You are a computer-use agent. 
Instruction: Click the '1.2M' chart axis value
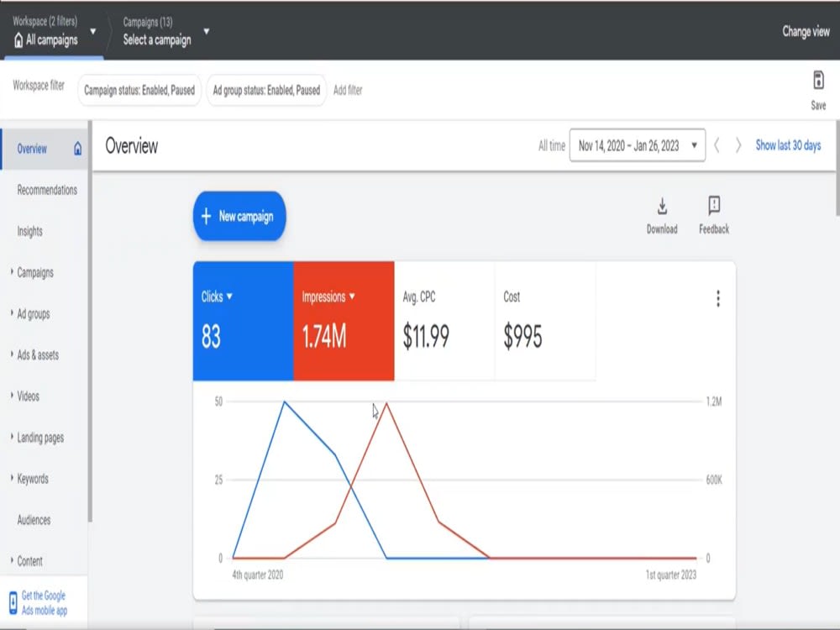[x=713, y=402]
